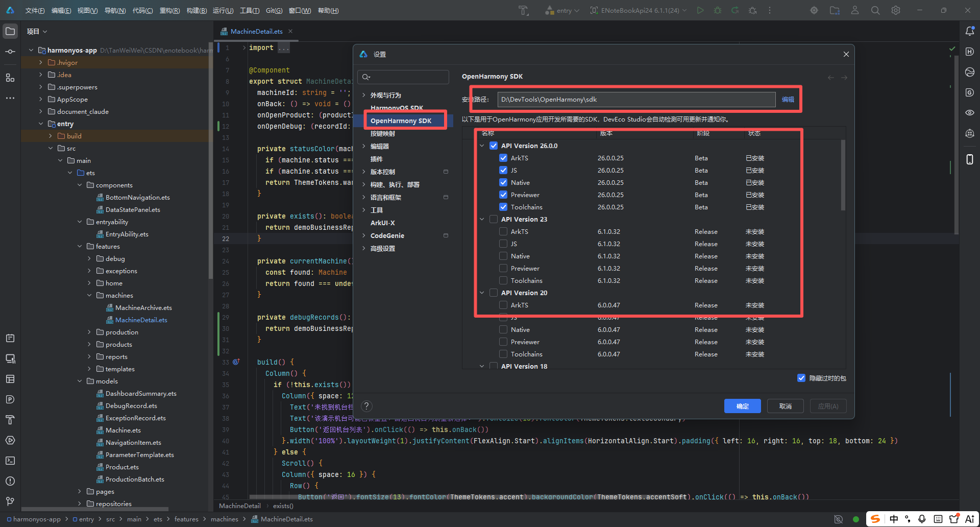Collapse the API Version 26.0.0 group
Viewport: 980px width, 527px height.
tap(482, 146)
